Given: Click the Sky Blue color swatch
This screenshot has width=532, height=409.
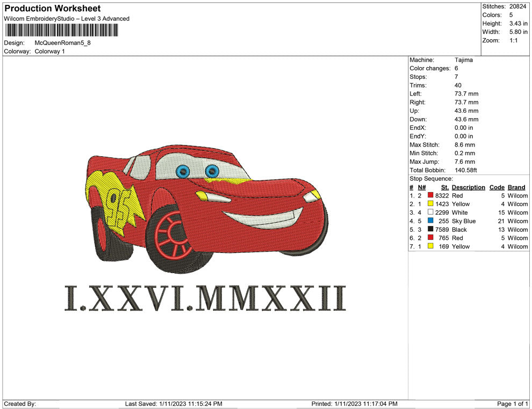Looking at the screenshot, I should [430, 221].
